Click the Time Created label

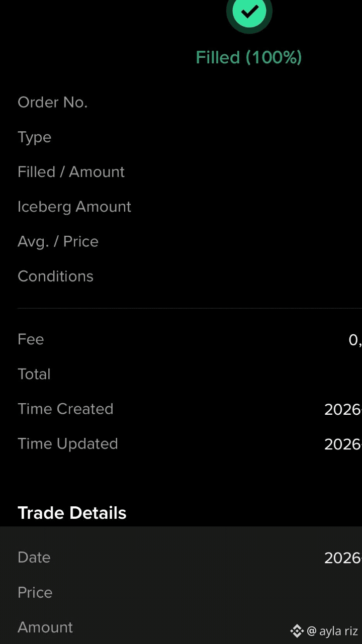[x=65, y=409]
